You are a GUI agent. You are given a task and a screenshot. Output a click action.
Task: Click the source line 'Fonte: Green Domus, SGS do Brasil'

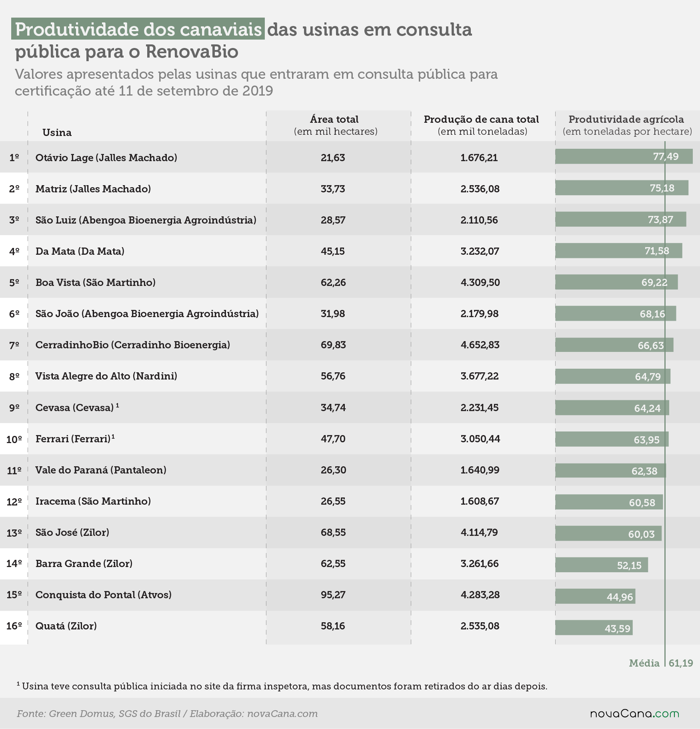[x=167, y=714]
